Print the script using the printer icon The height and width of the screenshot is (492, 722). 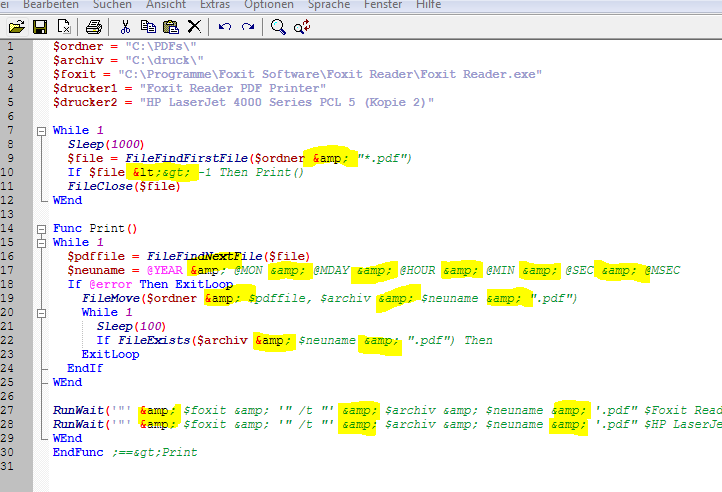pos(93,26)
